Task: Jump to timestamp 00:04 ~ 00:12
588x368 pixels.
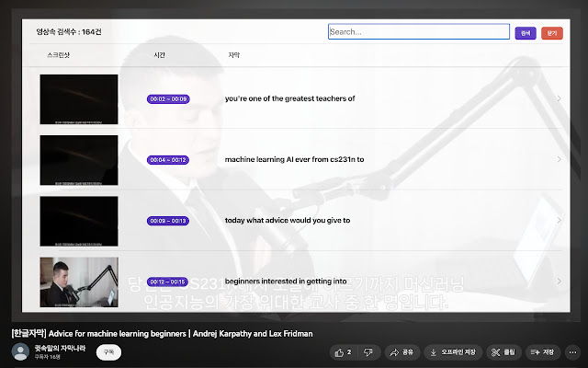Action: 168,159
